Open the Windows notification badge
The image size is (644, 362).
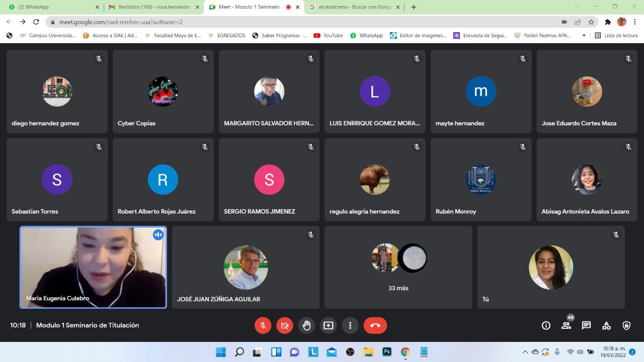pyautogui.click(x=632, y=352)
